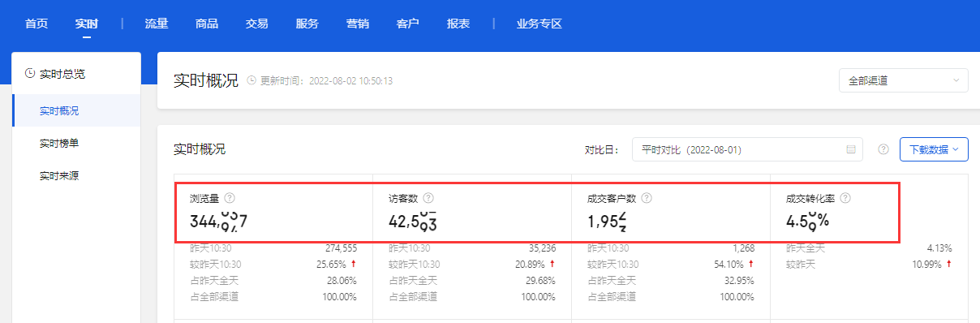This screenshot has width=980, height=323.
Task: Go to 商品 in top navigation
Action: 207,24
